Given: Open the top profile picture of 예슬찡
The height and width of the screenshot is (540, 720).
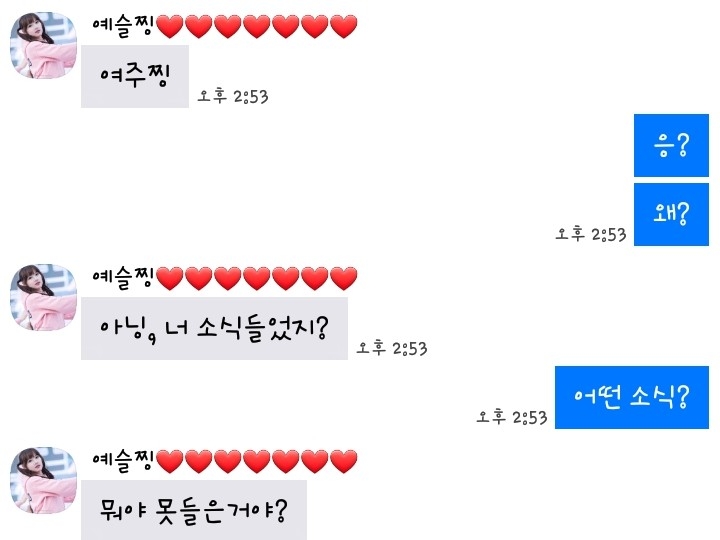Looking at the screenshot, I should (x=44, y=45).
